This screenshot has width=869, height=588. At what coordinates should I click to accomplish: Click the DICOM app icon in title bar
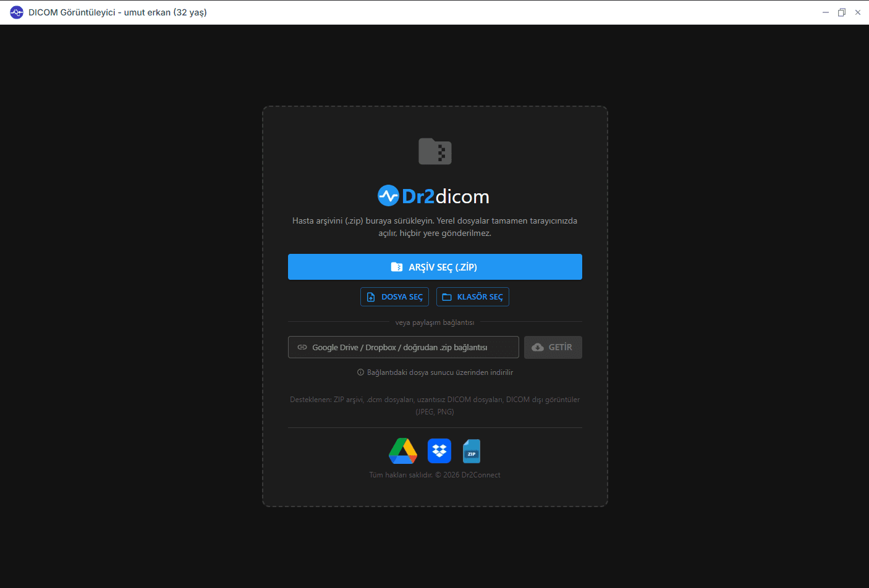(17, 12)
